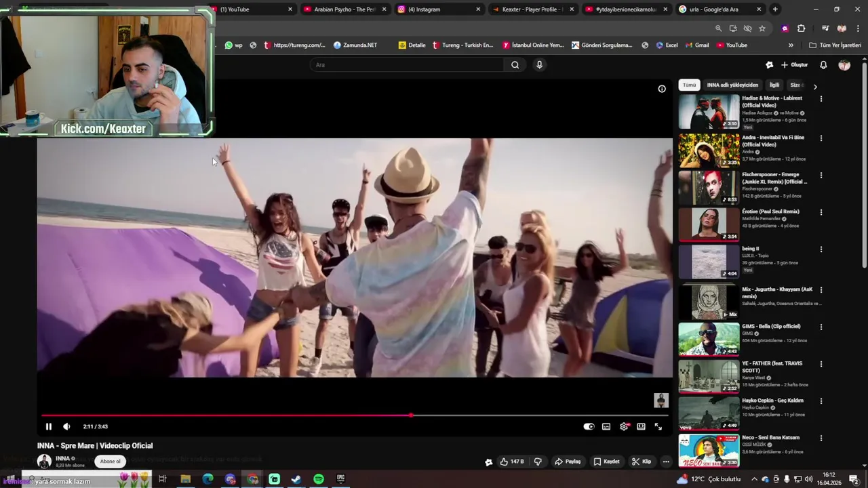Image resolution: width=868 pixels, height=488 pixels.
Task: Click the search magnifier button on YouTube
Action: [515, 65]
